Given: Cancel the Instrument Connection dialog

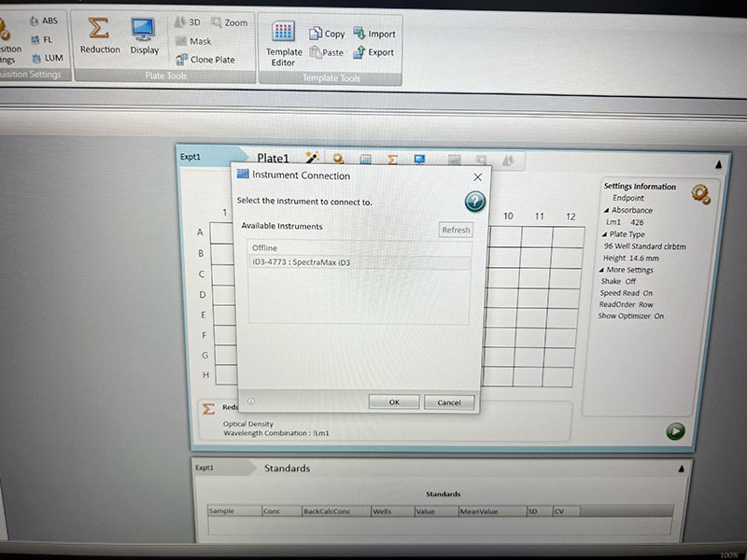Looking at the screenshot, I should 448,402.
